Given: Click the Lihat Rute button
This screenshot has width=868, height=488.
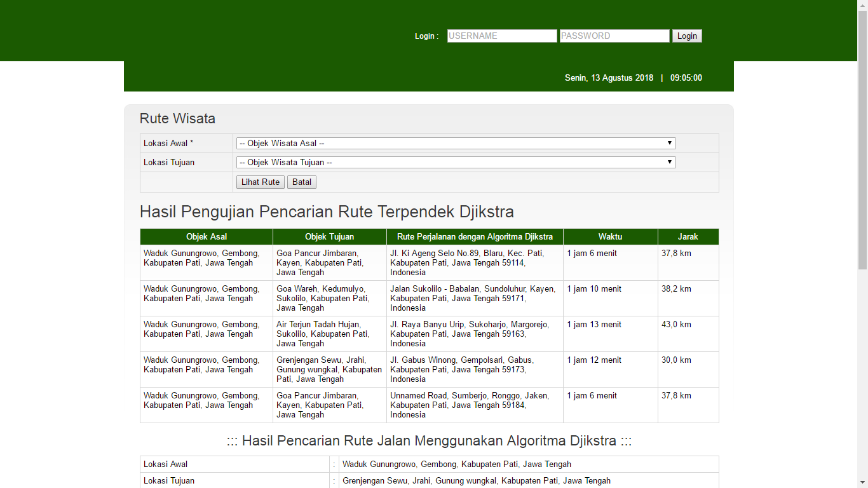Looking at the screenshot, I should (x=260, y=182).
